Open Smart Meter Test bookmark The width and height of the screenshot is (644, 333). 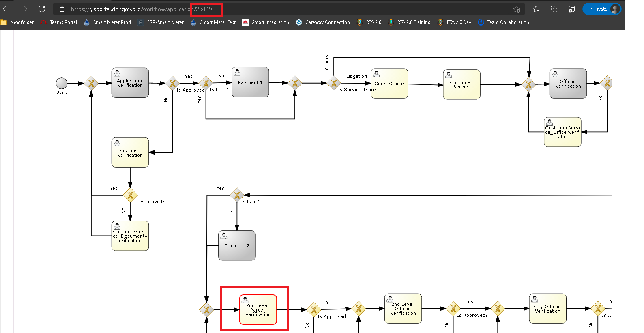213,22
